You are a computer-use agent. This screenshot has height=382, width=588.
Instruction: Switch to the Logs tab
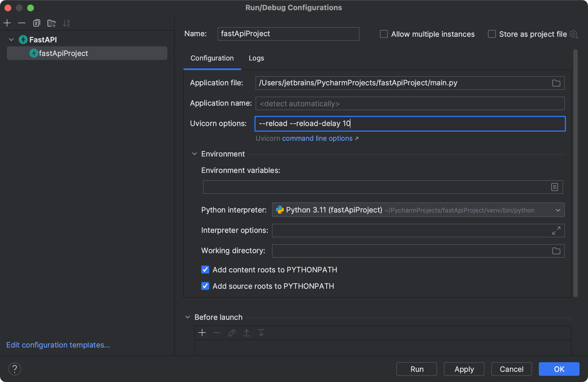tap(256, 58)
